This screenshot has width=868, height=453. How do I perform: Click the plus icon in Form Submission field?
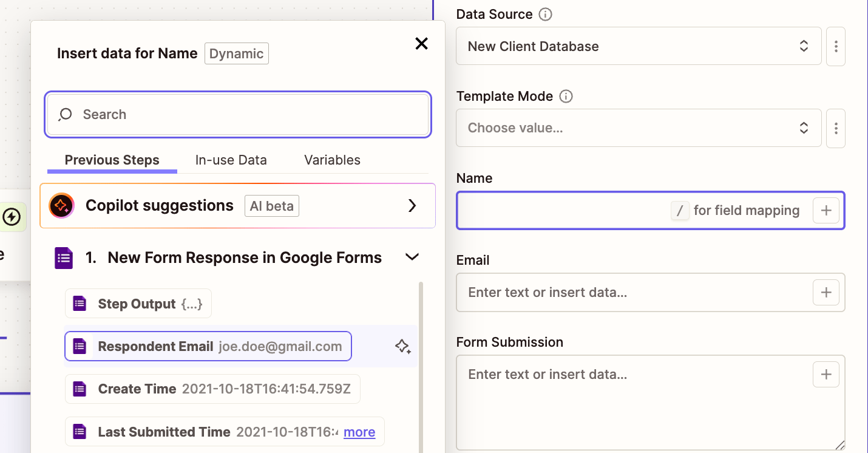826,375
